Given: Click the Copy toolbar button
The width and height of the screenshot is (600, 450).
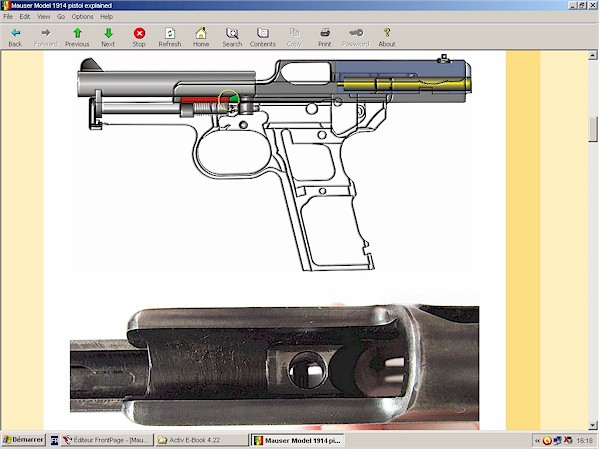Looking at the screenshot, I should 294,38.
